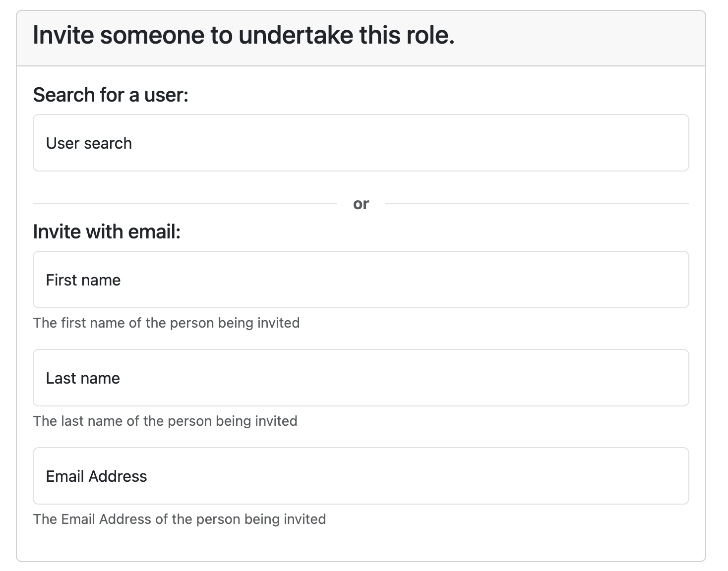Click the 'Email Address' floating label
Viewport: 728px width, 571px height.
(96, 476)
